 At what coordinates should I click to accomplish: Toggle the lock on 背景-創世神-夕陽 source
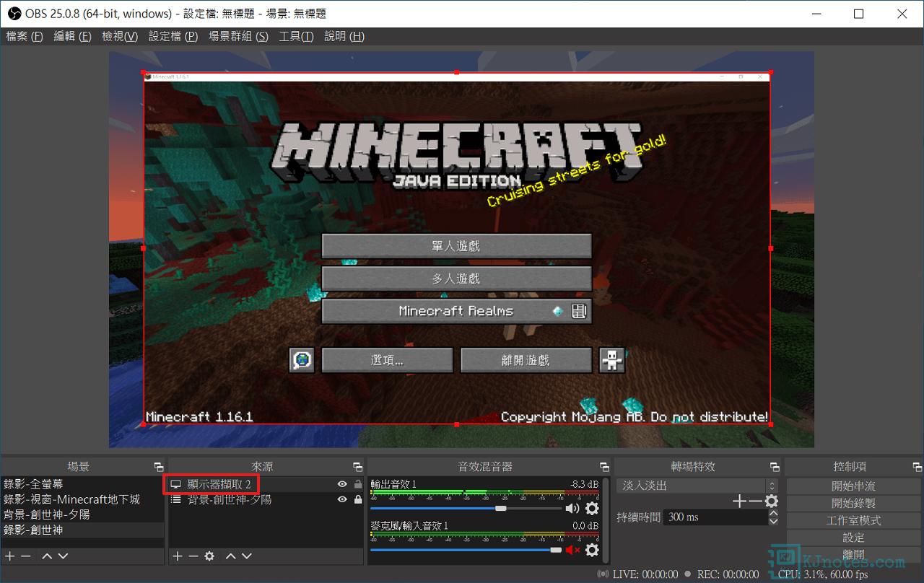[x=358, y=499]
